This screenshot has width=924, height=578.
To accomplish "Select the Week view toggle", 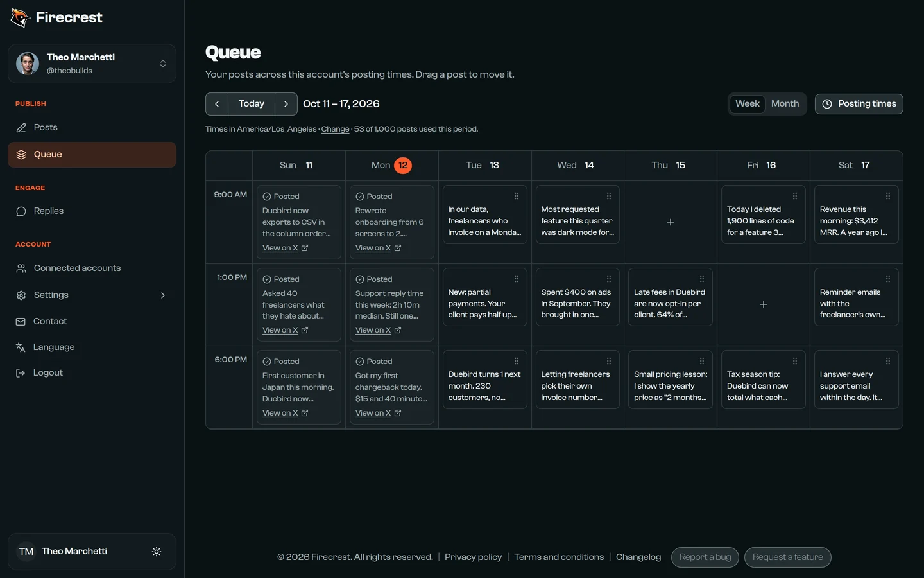I will point(748,104).
